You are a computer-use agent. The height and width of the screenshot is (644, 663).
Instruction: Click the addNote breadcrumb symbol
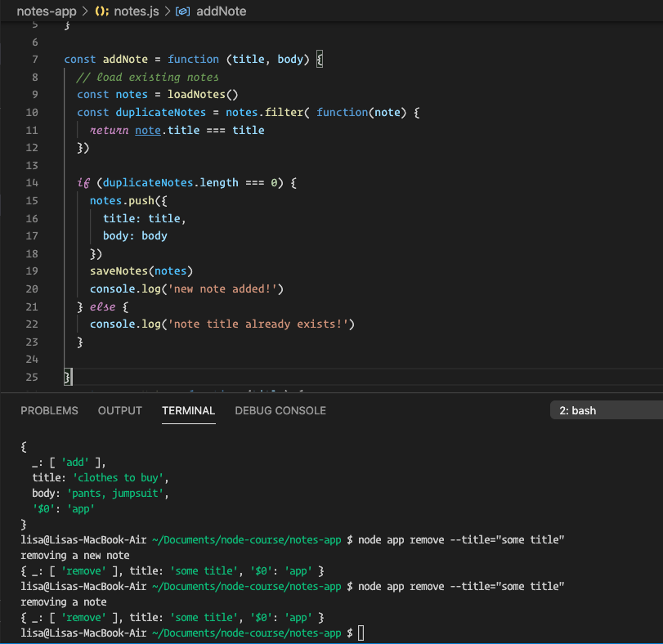tap(222, 11)
